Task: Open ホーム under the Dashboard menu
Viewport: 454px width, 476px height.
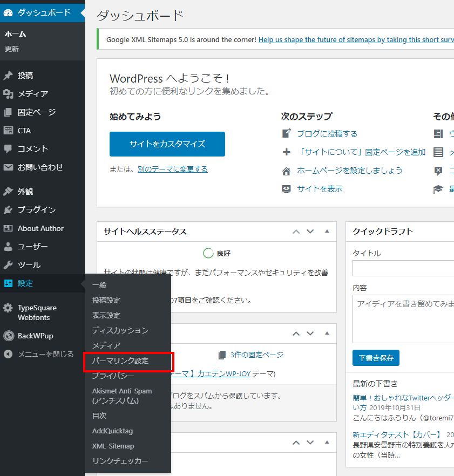Action: click(15, 33)
